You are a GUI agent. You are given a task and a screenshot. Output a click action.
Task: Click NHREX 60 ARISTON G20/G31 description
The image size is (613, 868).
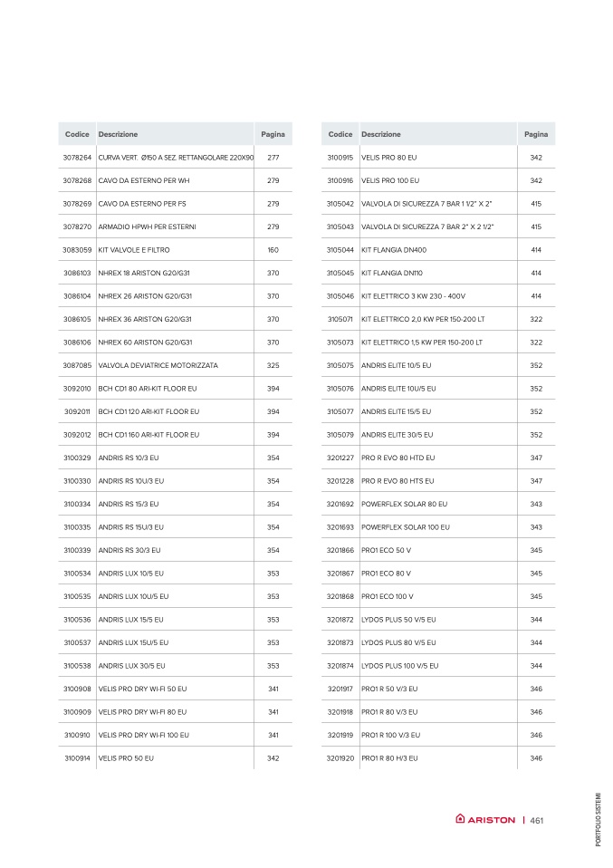coord(146,342)
